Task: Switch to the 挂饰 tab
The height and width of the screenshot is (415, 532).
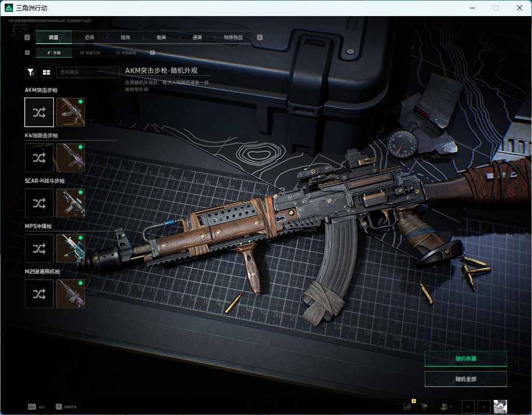Action: [125, 37]
